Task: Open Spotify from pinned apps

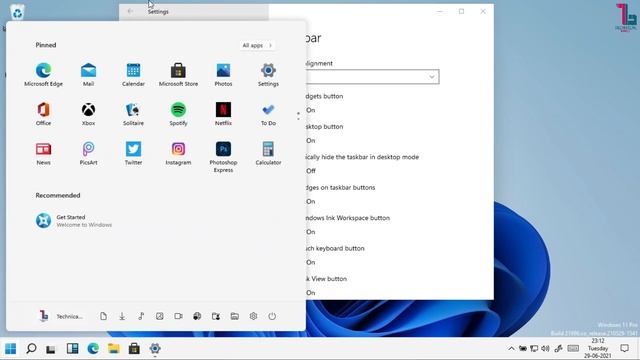Action: [178, 113]
